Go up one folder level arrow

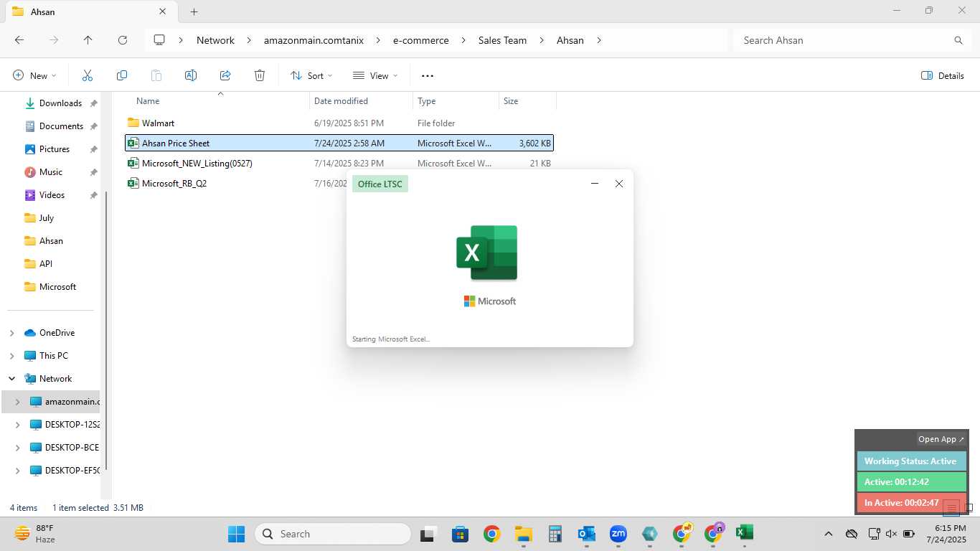(x=88, y=40)
